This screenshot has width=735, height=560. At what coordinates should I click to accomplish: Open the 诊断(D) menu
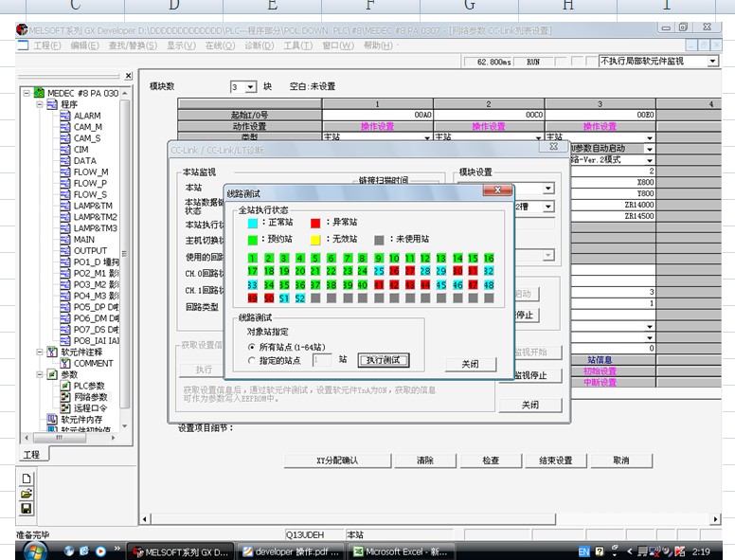[259, 45]
